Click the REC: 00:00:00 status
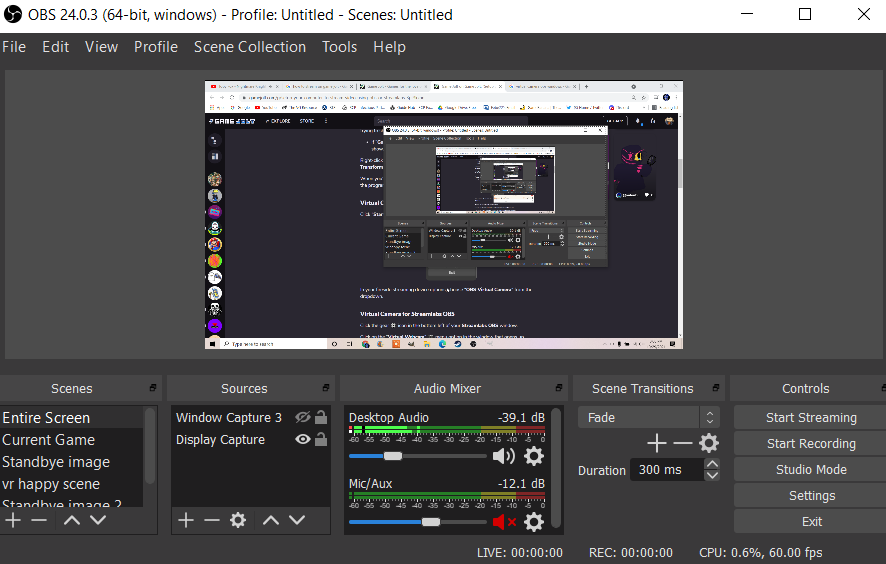Image resolution: width=886 pixels, height=564 pixels. [631, 552]
